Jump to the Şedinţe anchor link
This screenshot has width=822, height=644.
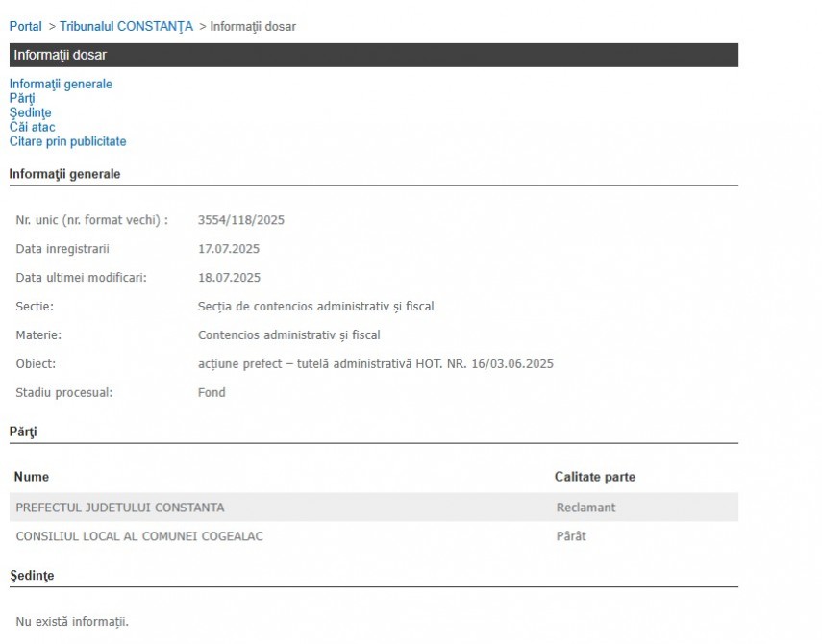click(x=31, y=112)
